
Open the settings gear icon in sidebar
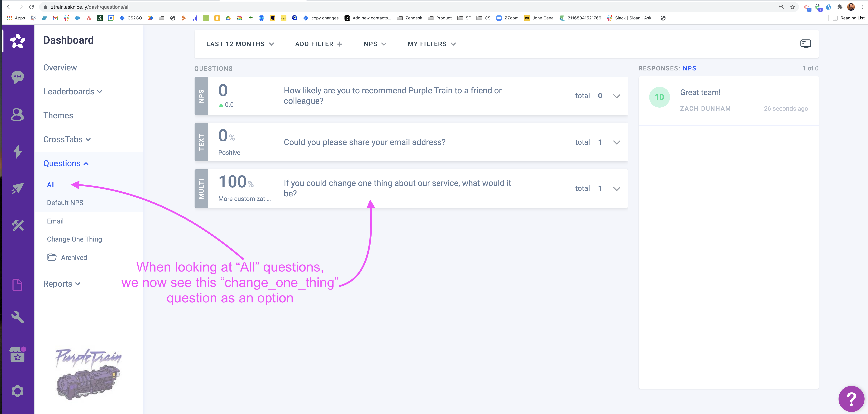pyautogui.click(x=18, y=391)
